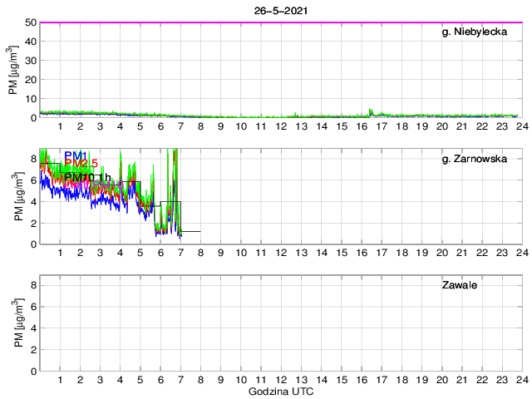Click the Zawale station label

[x=460, y=285]
